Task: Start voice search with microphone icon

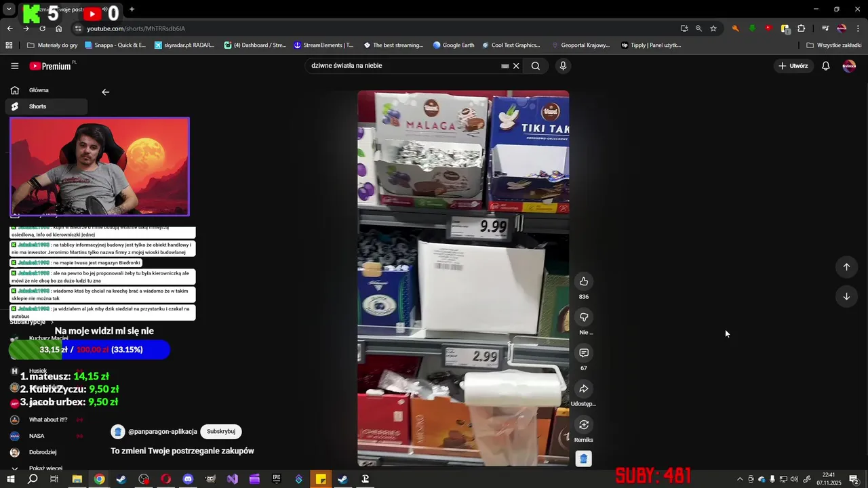Action: (x=563, y=66)
